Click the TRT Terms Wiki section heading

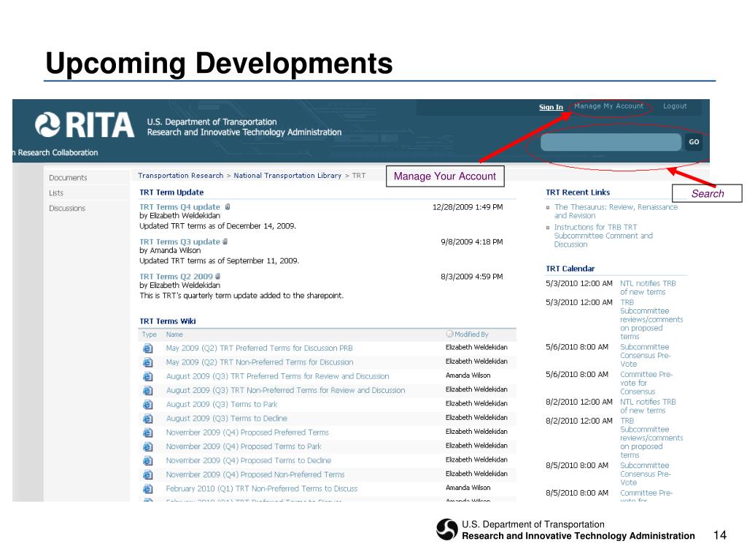point(168,321)
